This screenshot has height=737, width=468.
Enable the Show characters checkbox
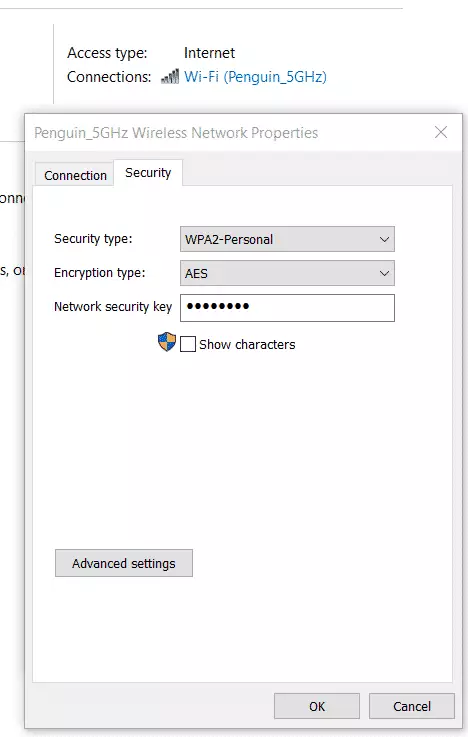[188, 344]
